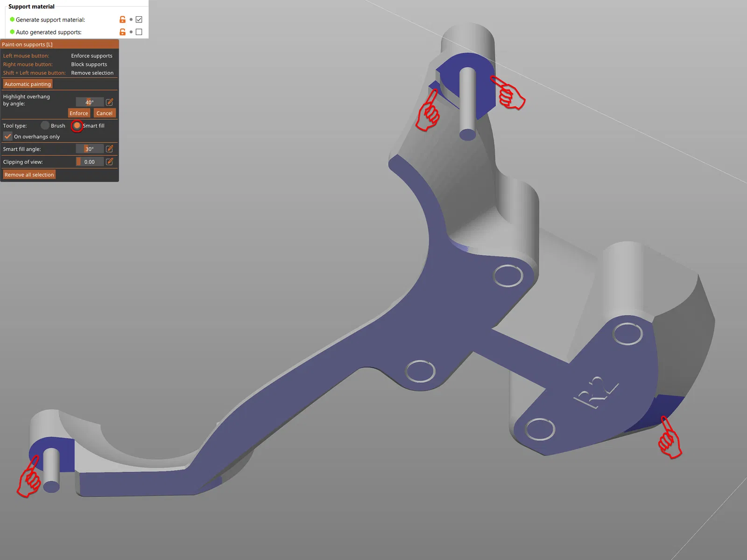Open the edit icon for Smart fill angle
Image resolution: width=747 pixels, height=560 pixels.
(x=110, y=149)
